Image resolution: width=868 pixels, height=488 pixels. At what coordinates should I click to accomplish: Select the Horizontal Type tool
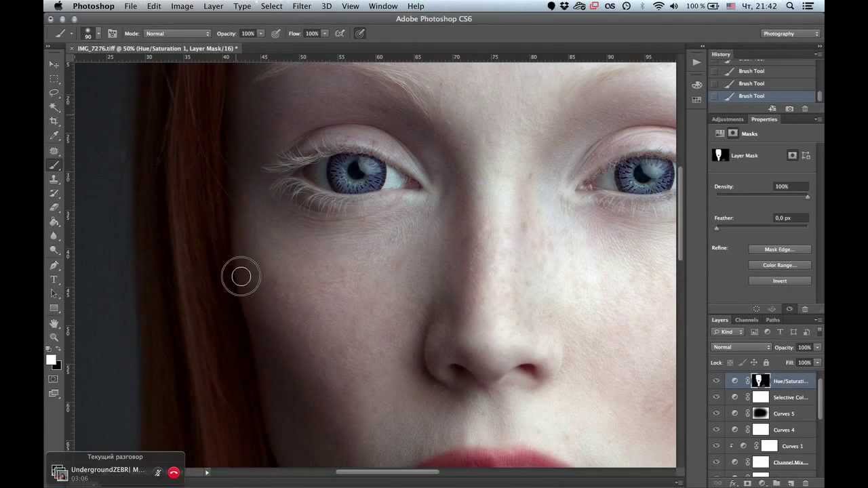click(x=54, y=279)
